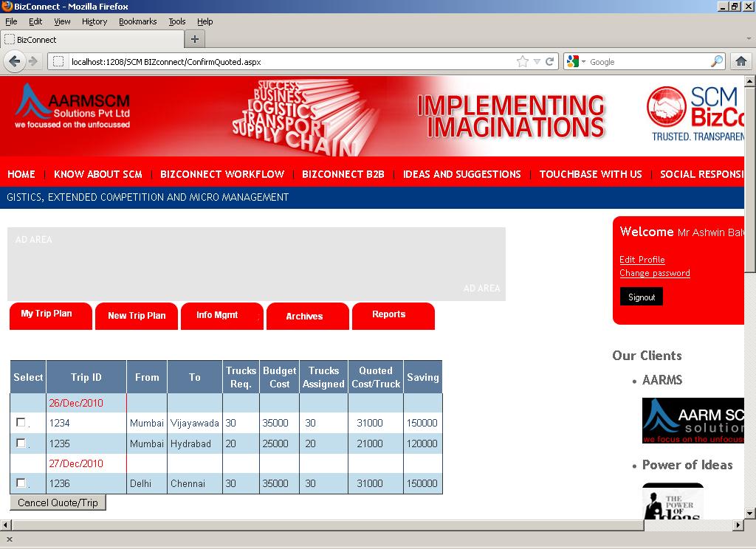Select the BizConnect browser tab
Screen dimensions: 756x549
click(x=92, y=40)
